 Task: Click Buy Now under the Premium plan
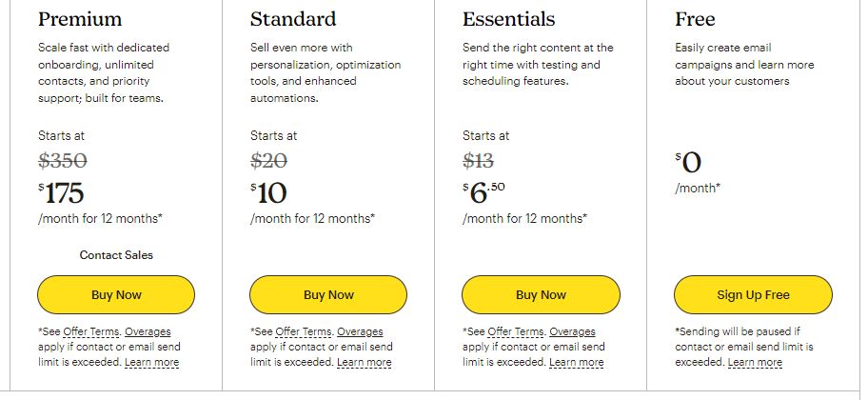(x=116, y=295)
